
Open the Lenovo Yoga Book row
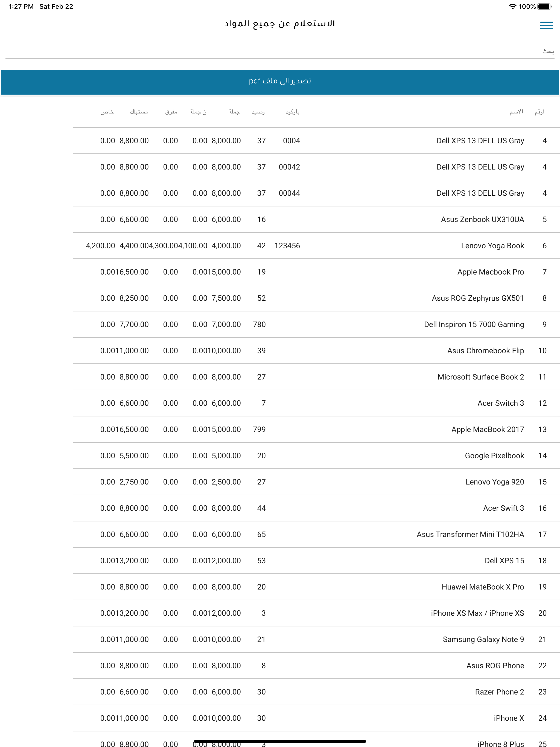(316, 246)
